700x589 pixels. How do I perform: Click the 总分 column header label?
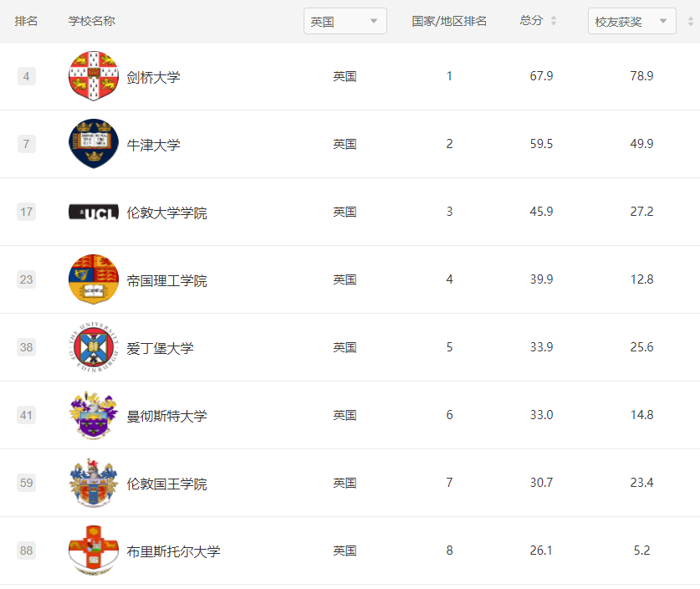(531, 21)
